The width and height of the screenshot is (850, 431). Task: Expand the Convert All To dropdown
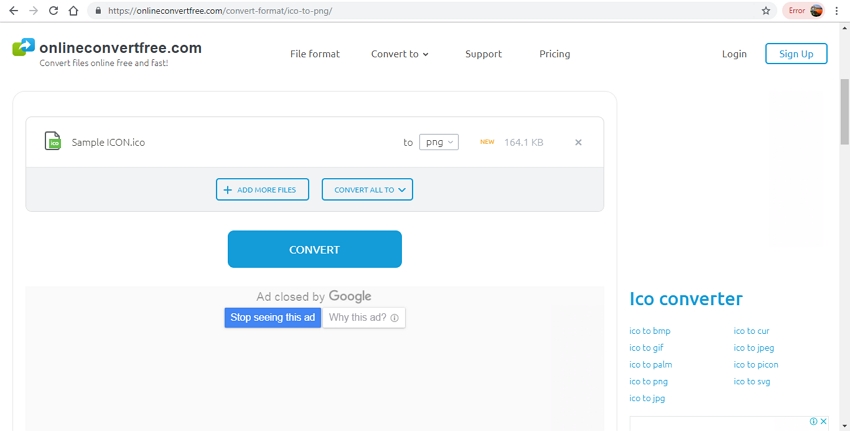pyautogui.click(x=367, y=190)
